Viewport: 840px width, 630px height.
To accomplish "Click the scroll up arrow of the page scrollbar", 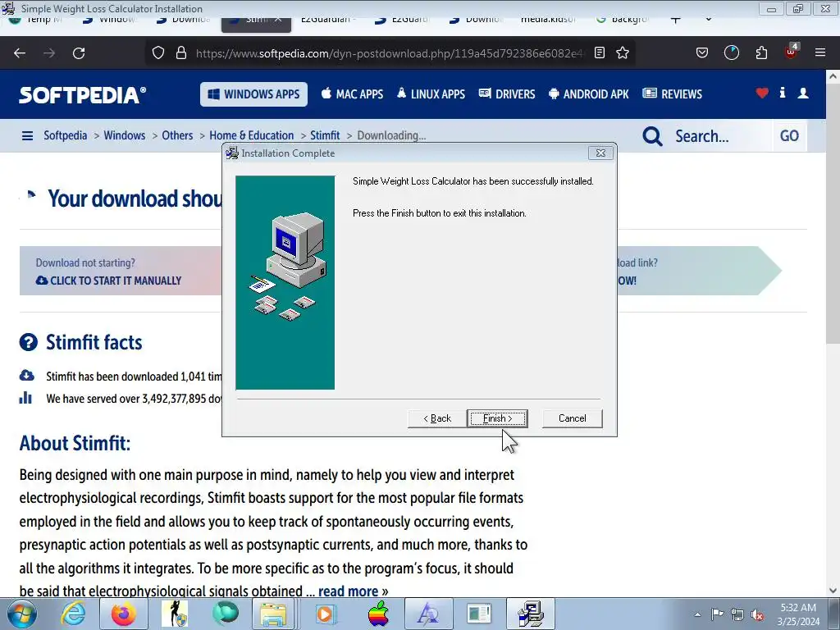I will 833,76.
